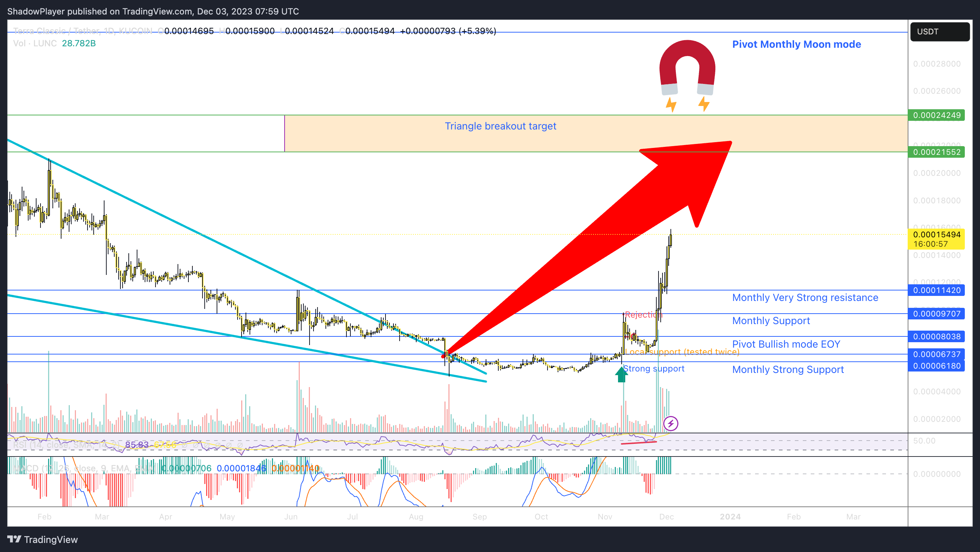Click the yellow 0.00015494 current price label
Viewport: 980px width, 552px height.
[936, 235]
